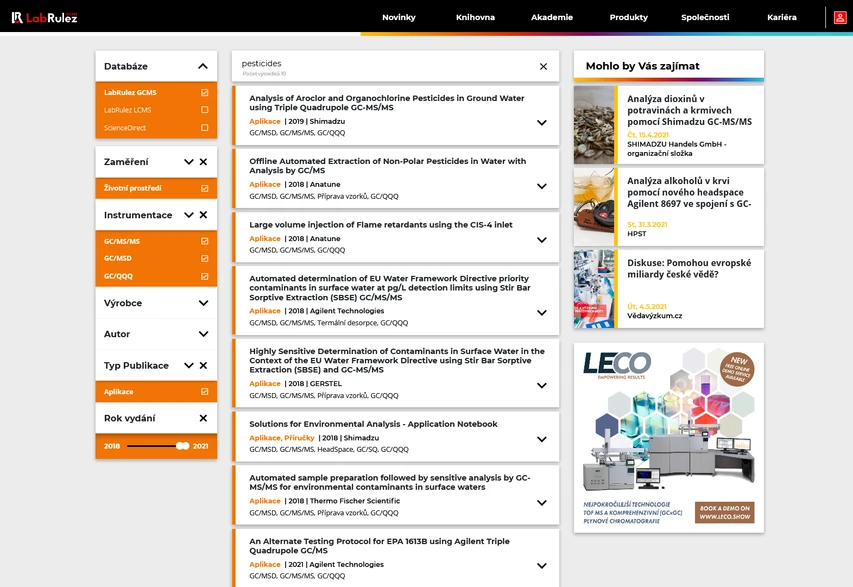The width and height of the screenshot is (853, 587).
Task: Check the ScienceDirect database option
Action: 205,128
